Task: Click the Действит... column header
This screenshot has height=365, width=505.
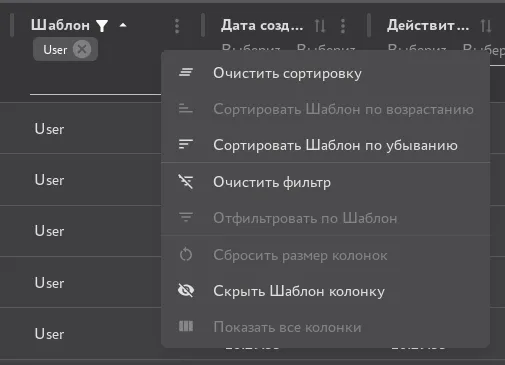Action: 428,25
